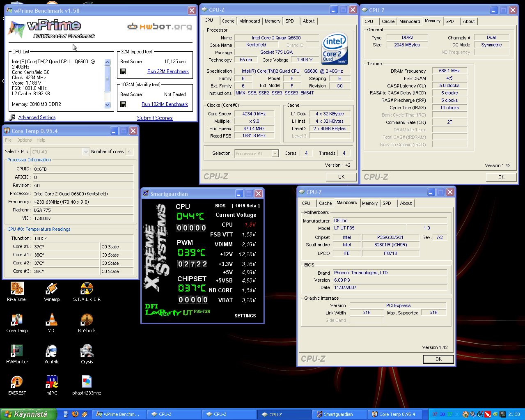This screenshot has width=525, height=420.
Task: Open Options menu in Core Temp
Action: pyautogui.click(x=24, y=140)
